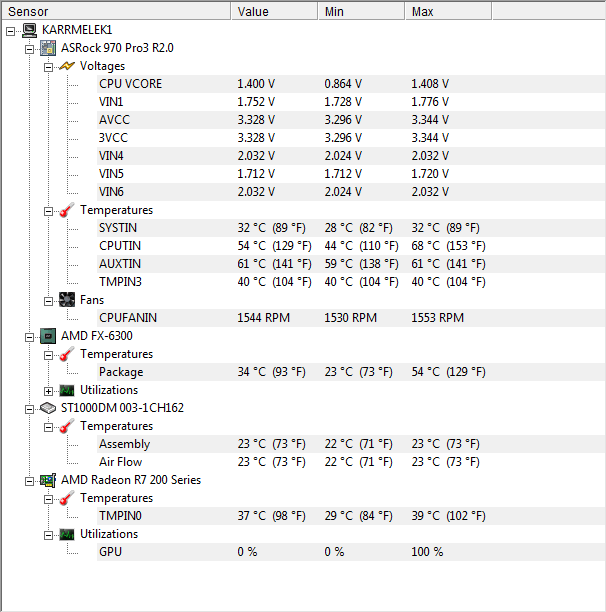The image size is (606, 612).
Task: Expand the AMD FX-6300 Utilizations node
Action: (x=49, y=390)
